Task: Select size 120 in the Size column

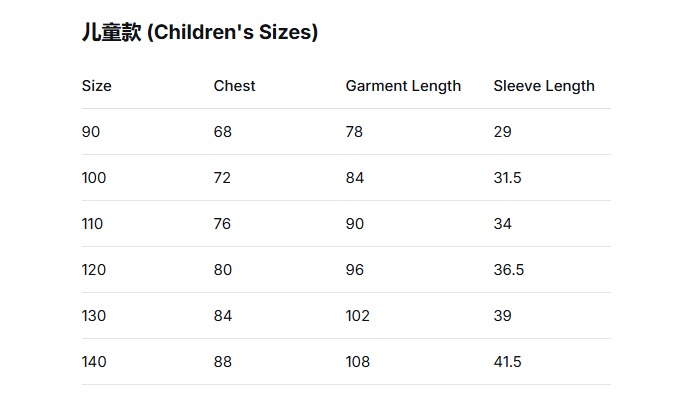Action: (94, 270)
